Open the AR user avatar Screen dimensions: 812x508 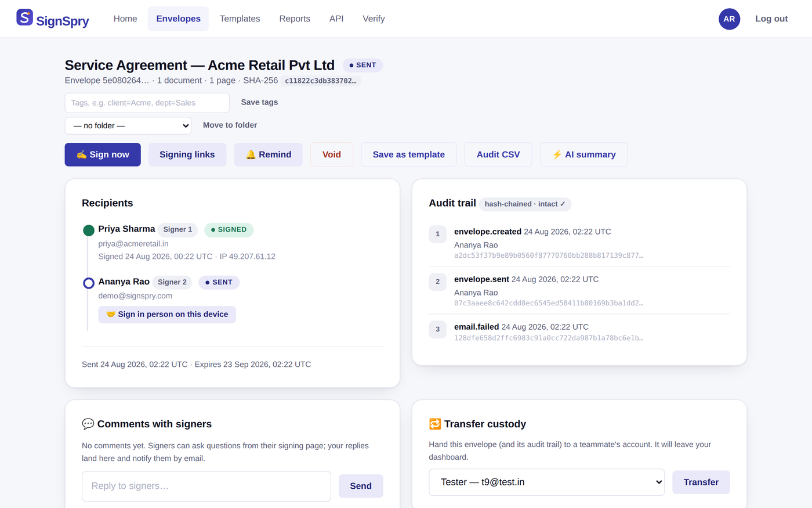[729, 19]
